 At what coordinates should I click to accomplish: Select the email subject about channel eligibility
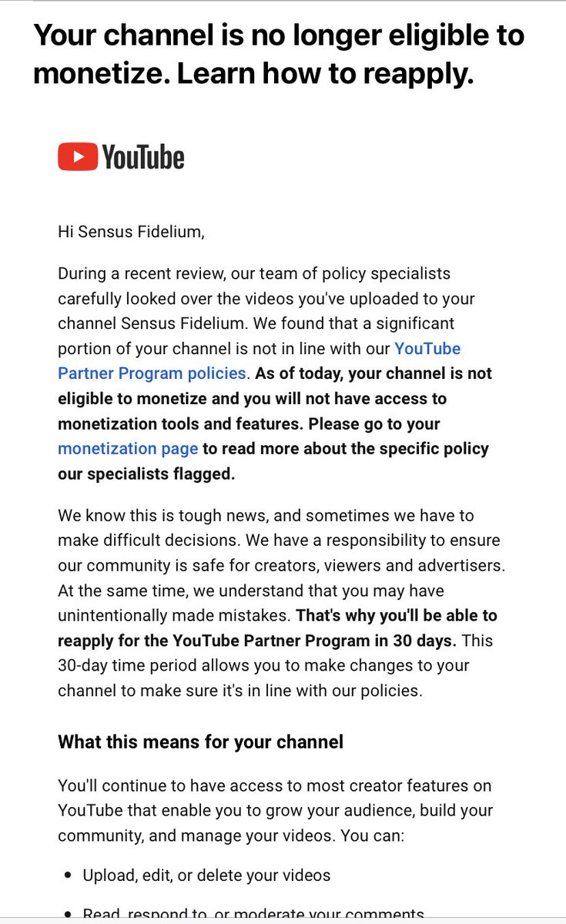click(279, 54)
